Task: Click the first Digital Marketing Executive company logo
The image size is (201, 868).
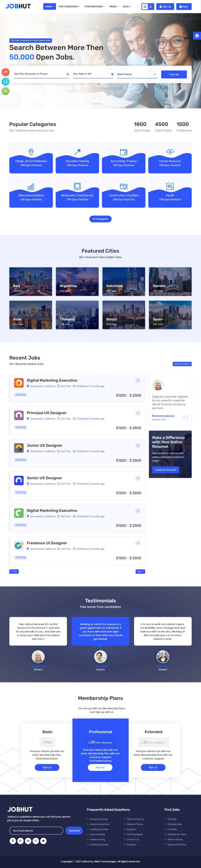Action: tap(19, 383)
